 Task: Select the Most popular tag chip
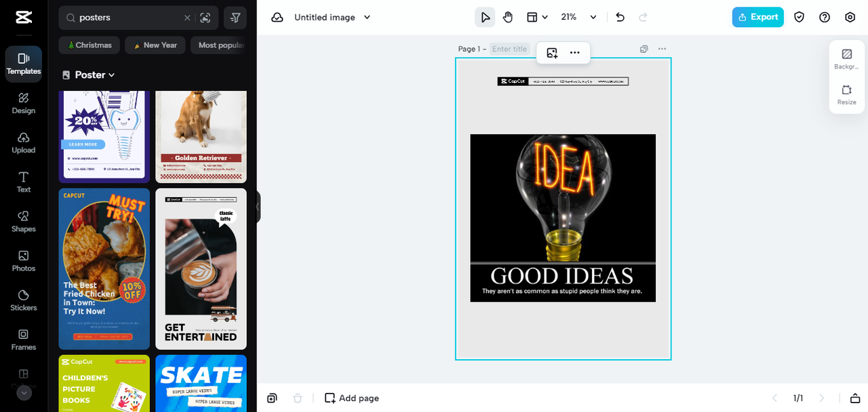218,45
